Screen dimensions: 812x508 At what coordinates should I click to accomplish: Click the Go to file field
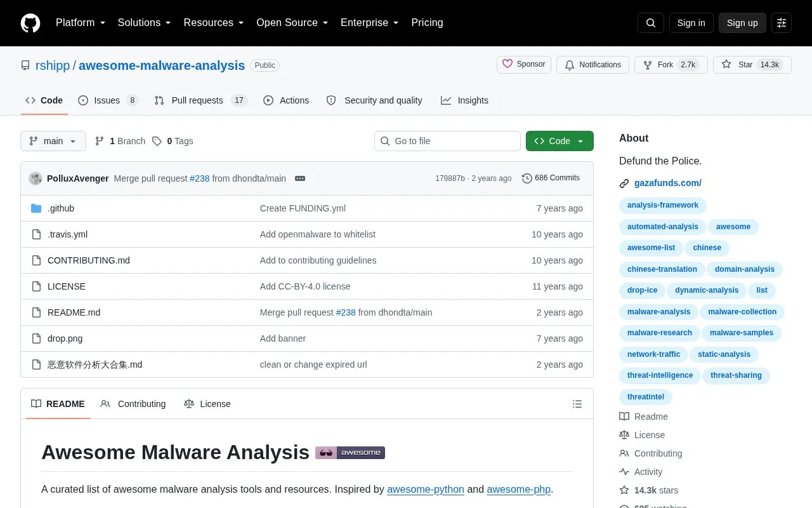[x=447, y=141]
